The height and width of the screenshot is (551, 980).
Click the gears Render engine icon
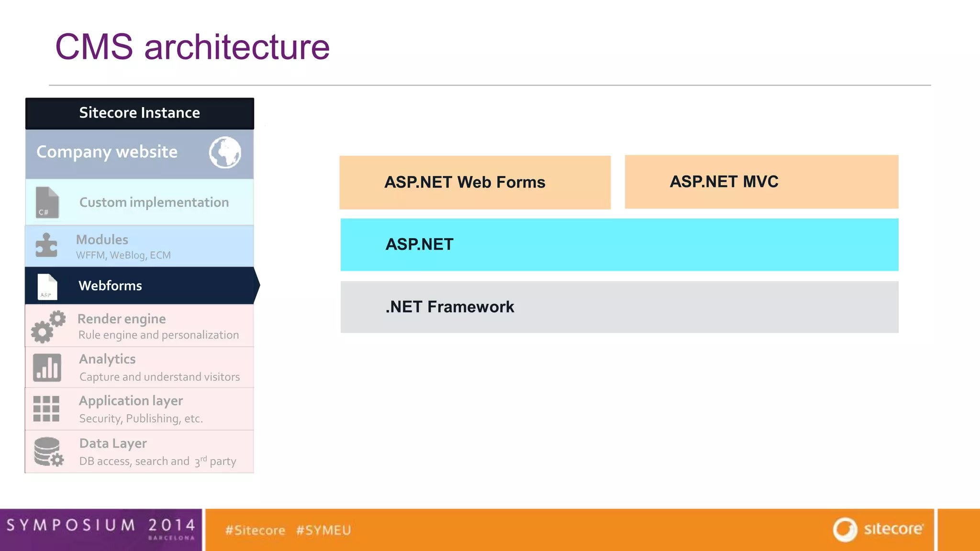click(48, 327)
